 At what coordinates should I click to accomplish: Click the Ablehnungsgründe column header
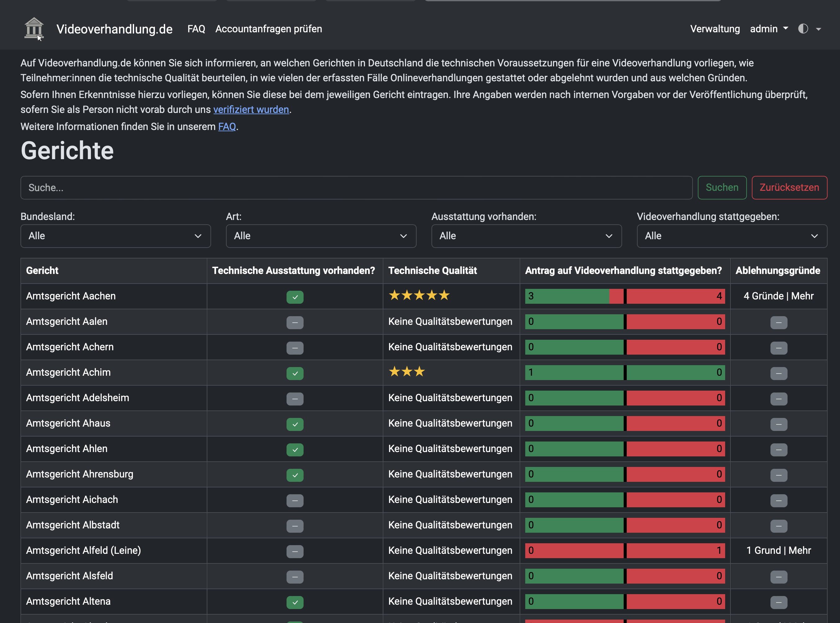pos(778,271)
